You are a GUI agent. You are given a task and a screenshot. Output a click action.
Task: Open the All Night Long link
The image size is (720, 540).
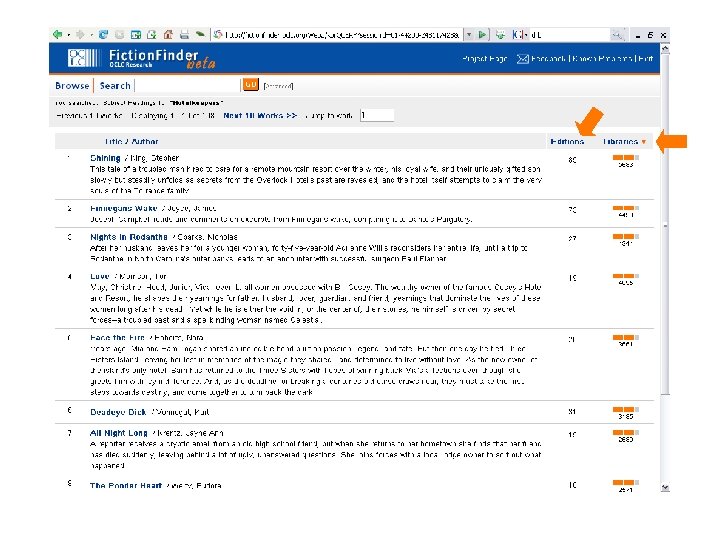(118, 433)
